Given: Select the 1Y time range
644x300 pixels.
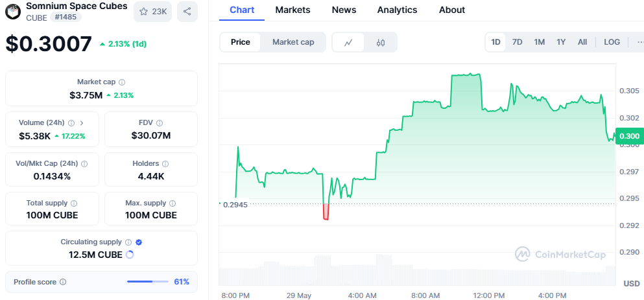Looking at the screenshot, I should (561, 42).
